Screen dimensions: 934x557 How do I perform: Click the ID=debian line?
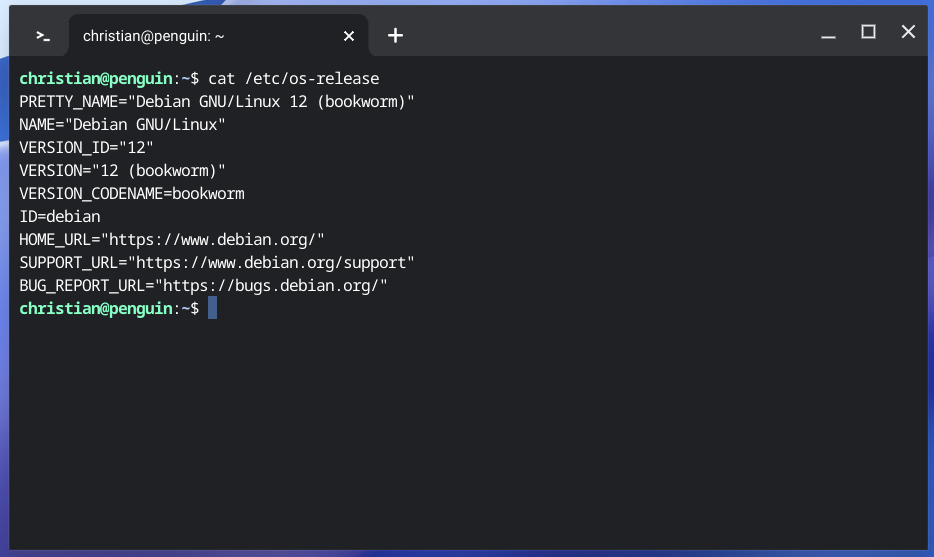(60, 217)
